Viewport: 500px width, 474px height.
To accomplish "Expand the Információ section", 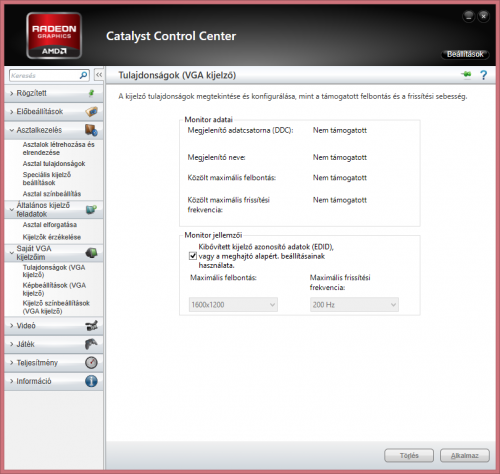I will click(53, 381).
